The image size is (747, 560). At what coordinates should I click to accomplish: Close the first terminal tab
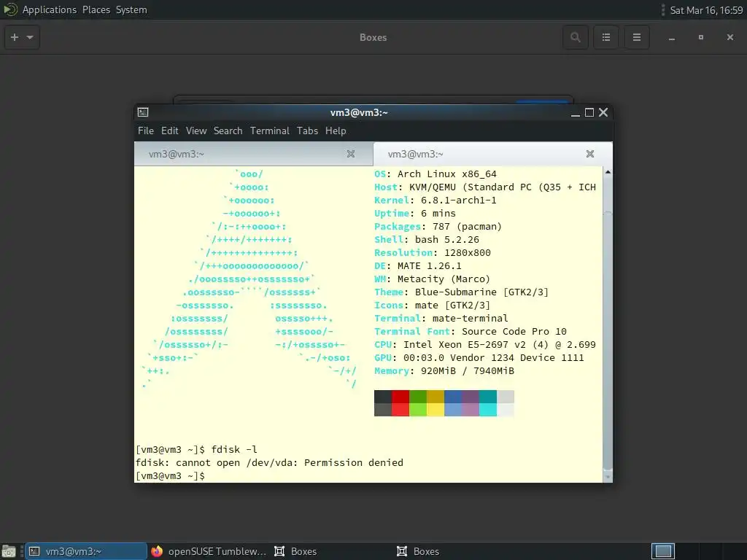click(x=351, y=154)
